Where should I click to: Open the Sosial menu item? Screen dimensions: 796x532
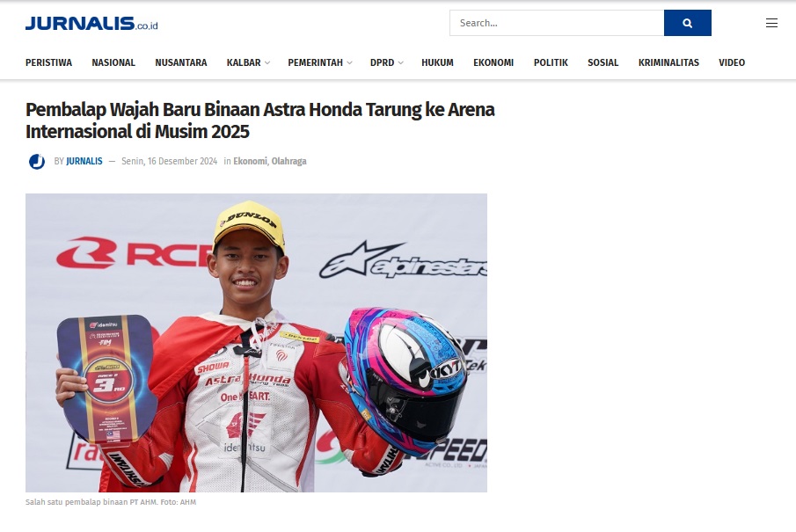click(x=603, y=62)
